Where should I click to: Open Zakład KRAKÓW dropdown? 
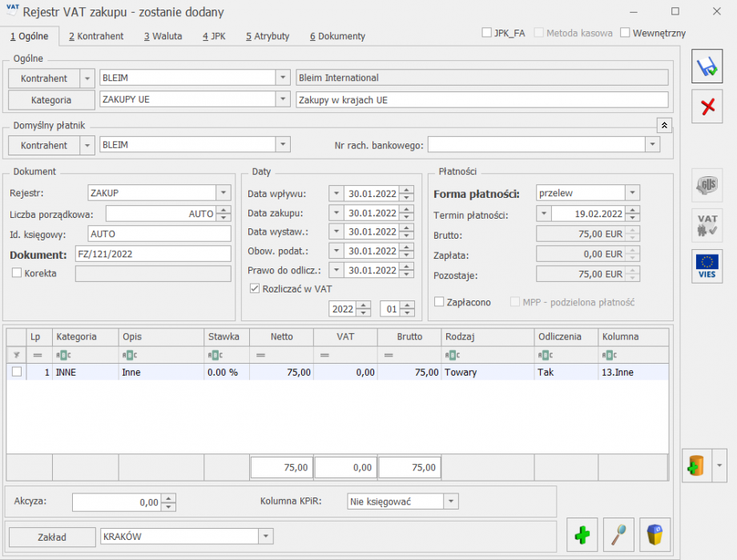tap(266, 536)
